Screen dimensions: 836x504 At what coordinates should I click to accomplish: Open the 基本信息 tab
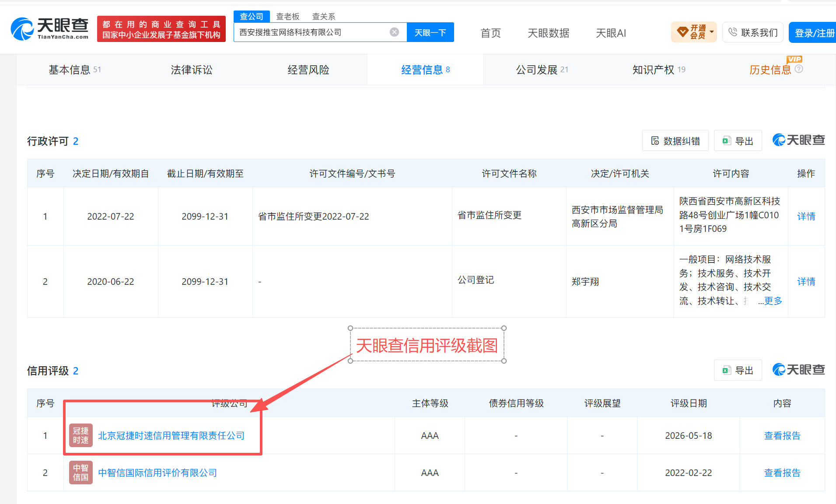pyautogui.click(x=75, y=70)
